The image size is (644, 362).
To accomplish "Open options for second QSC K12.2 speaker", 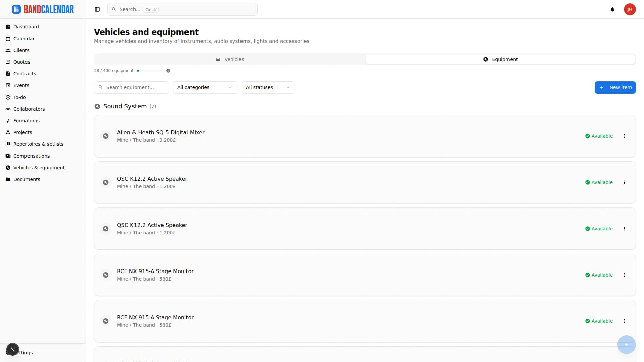I will [x=624, y=229].
